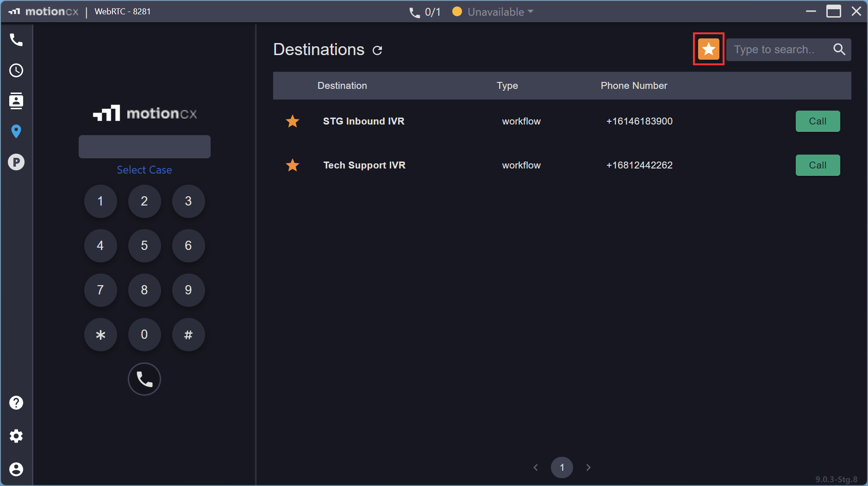Focus the dial pad number input field
This screenshot has height=486, width=868.
pyautogui.click(x=144, y=147)
